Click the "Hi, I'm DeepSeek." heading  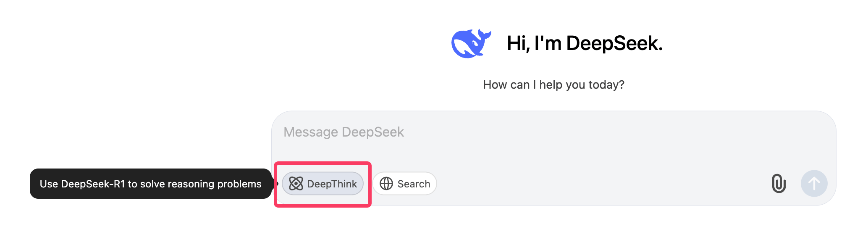(x=585, y=43)
